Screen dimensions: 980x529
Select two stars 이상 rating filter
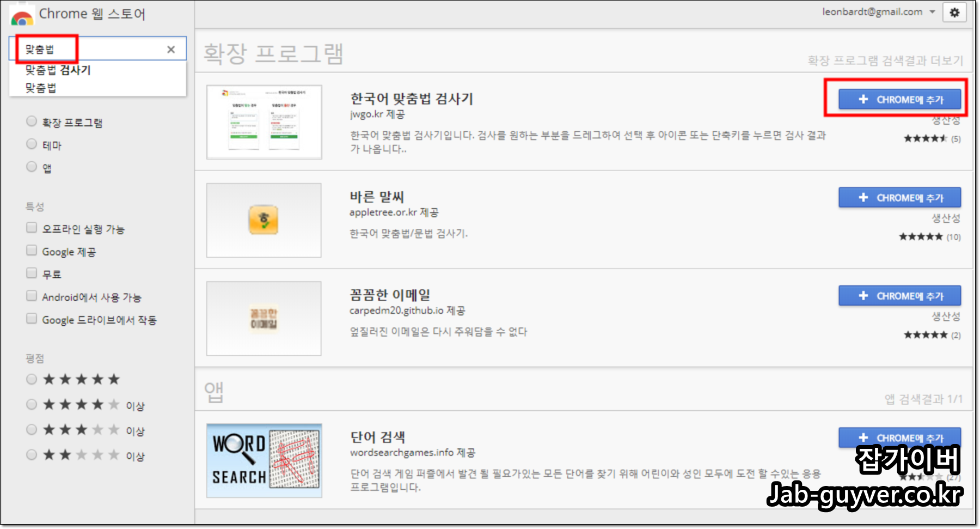(32, 454)
